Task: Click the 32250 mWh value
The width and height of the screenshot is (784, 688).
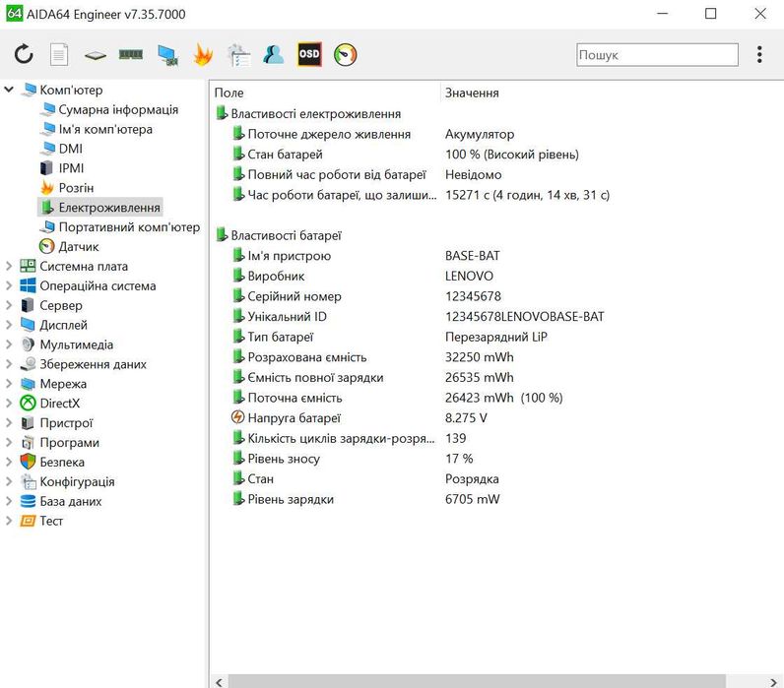Action: point(479,356)
